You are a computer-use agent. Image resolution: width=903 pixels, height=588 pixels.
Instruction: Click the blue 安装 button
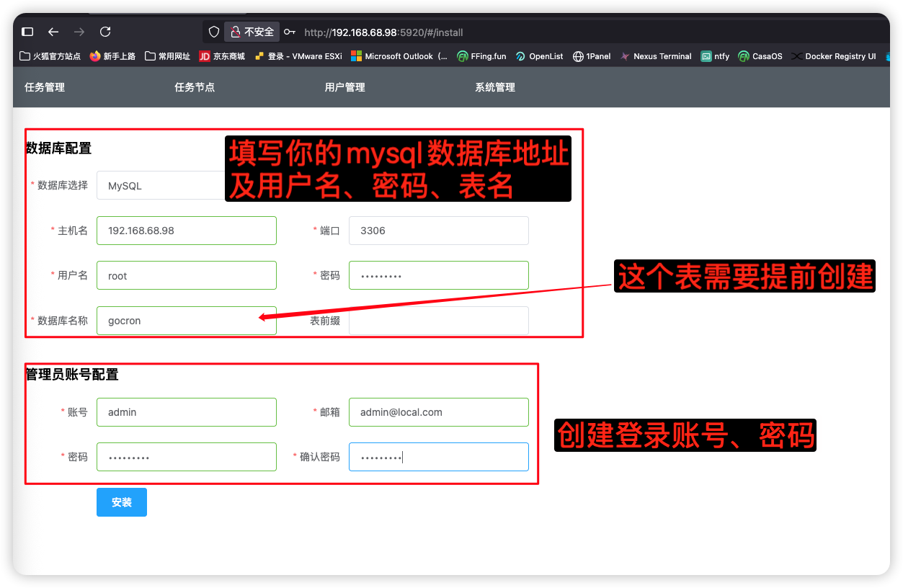(x=122, y=502)
